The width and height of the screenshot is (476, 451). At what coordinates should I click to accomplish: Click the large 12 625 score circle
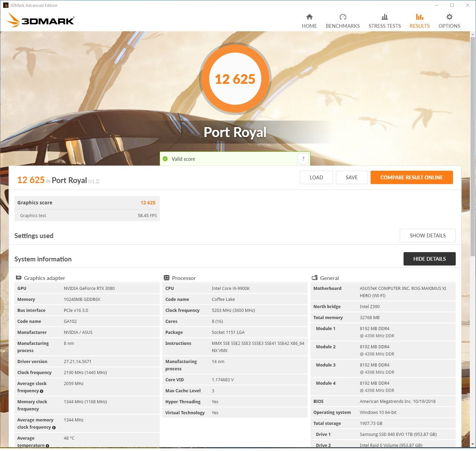coord(235,79)
